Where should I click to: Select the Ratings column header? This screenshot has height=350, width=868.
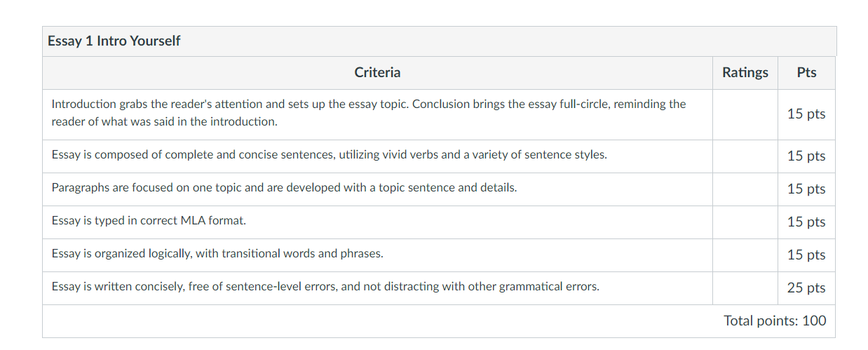pyautogui.click(x=745, y=72)
